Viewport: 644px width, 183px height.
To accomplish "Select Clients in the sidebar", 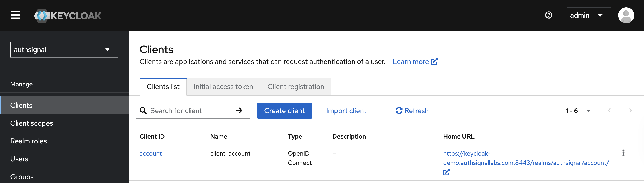I will (64, 105).
